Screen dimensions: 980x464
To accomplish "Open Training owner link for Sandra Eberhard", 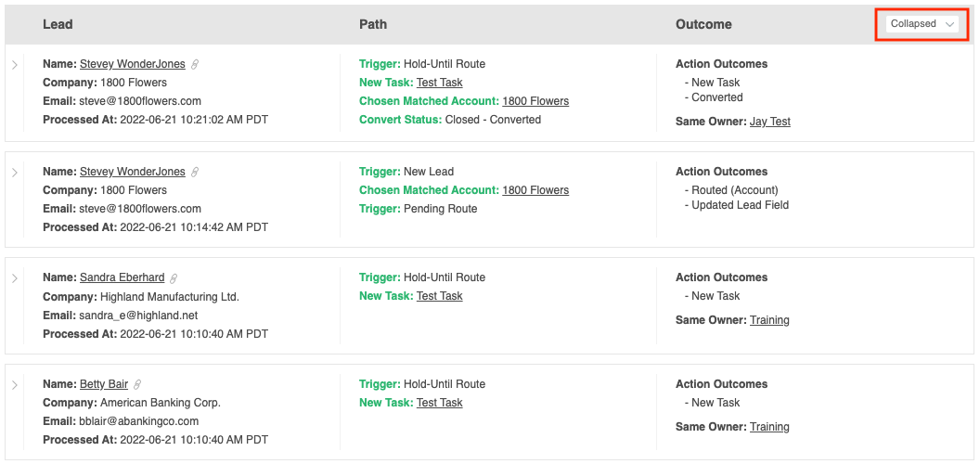I will (769, 320).
